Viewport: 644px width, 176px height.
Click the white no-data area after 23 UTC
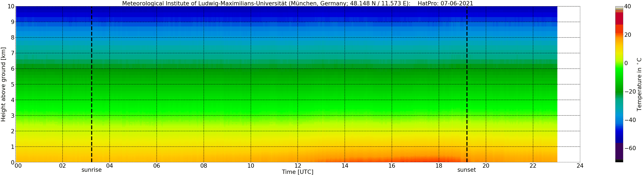click(x=568, y=84)
